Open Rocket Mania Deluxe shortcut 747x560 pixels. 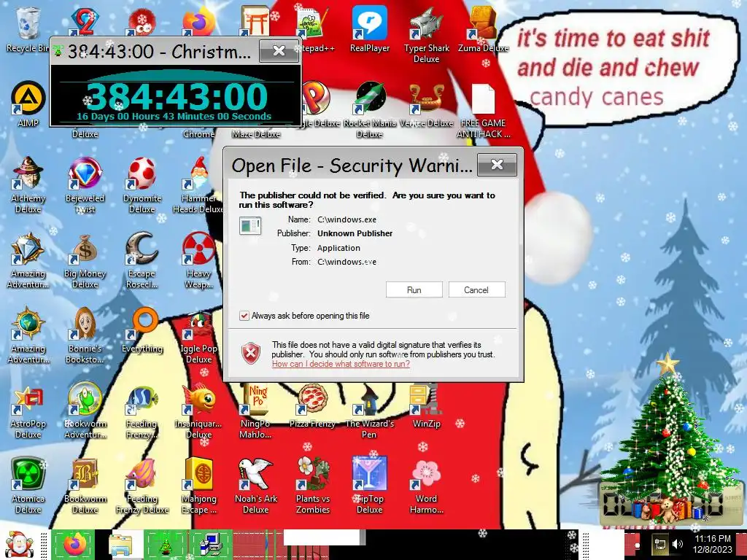[x=370, y=110]
